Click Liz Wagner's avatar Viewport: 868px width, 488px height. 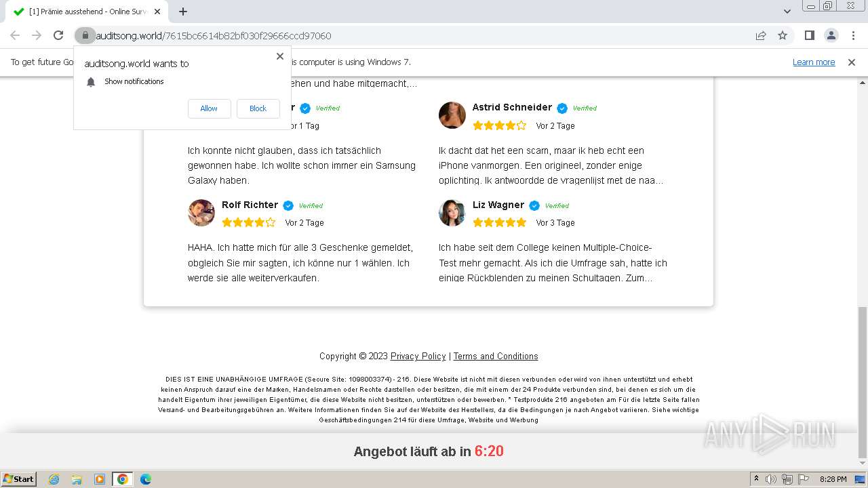pos(452,213)
